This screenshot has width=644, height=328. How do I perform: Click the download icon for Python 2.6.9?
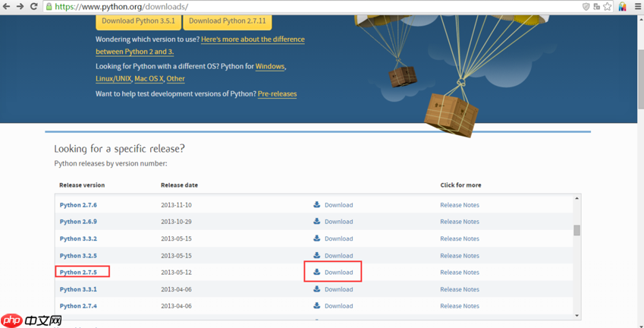(316, 221)
